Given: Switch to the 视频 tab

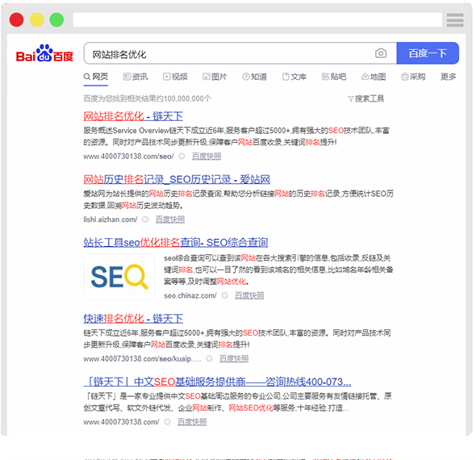Looking at the screenshot, I should (175, 77).
